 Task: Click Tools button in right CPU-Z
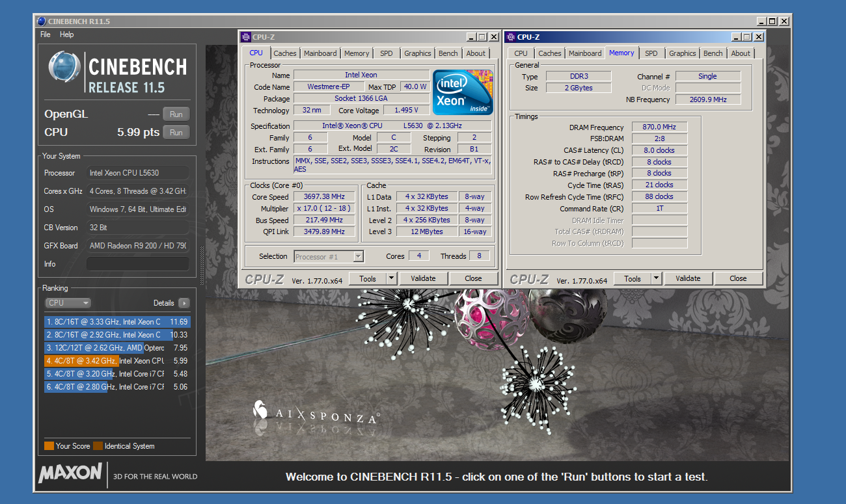633,278
